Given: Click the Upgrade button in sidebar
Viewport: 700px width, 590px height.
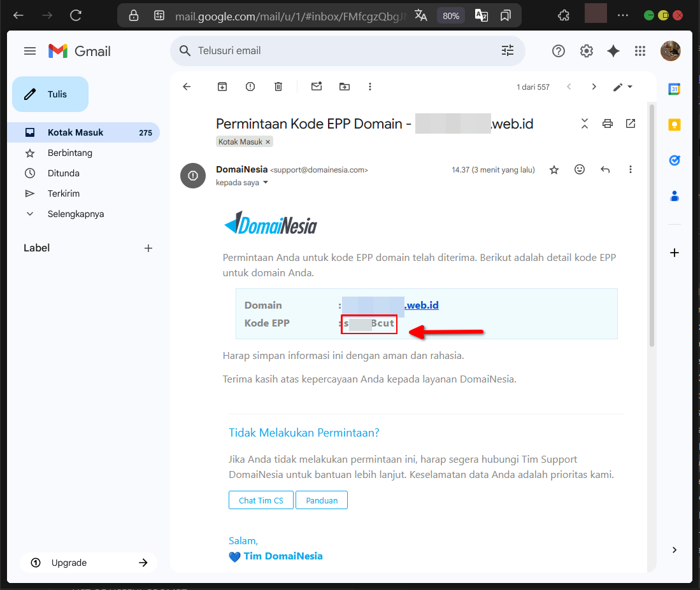Looking at the screenshot, I should click(x=89, y=563).
